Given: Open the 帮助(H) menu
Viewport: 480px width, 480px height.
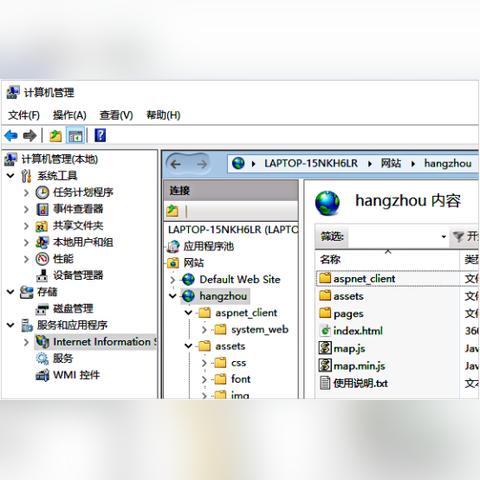Looking at the screenshot, I should point(163,115).
